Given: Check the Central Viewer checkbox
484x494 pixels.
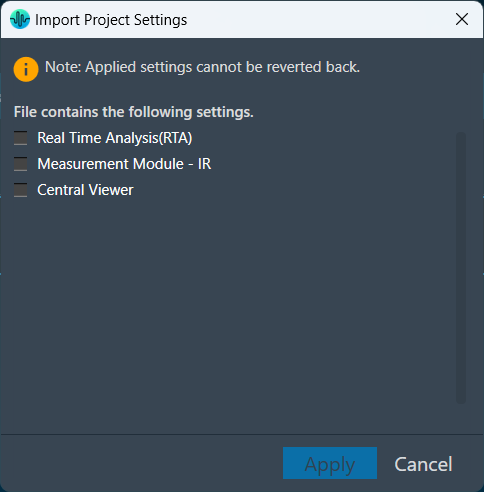Looking at the screenshot, I should [20, 190].
